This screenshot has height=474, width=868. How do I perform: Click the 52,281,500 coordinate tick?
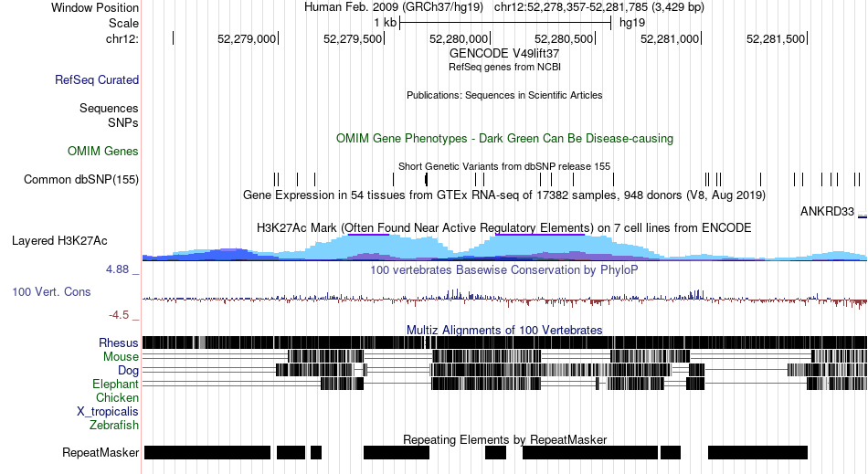pyautogui.click(x=777, y=38)
